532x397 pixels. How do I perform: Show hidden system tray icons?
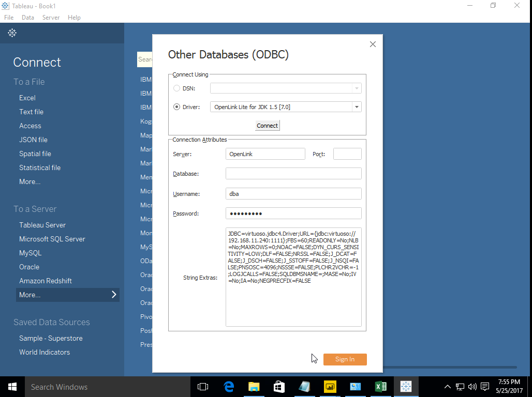448,387
